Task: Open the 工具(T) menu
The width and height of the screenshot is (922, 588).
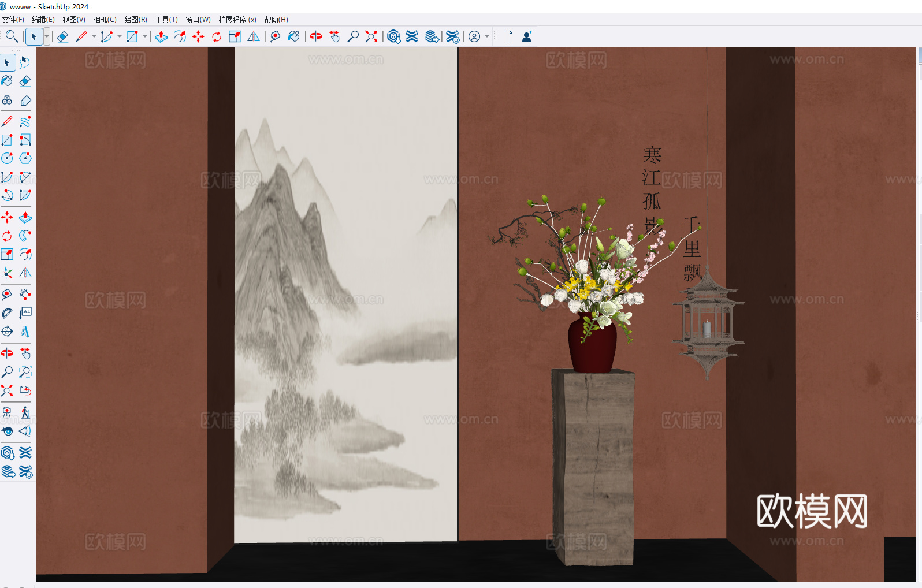Action: click(166, 20)
